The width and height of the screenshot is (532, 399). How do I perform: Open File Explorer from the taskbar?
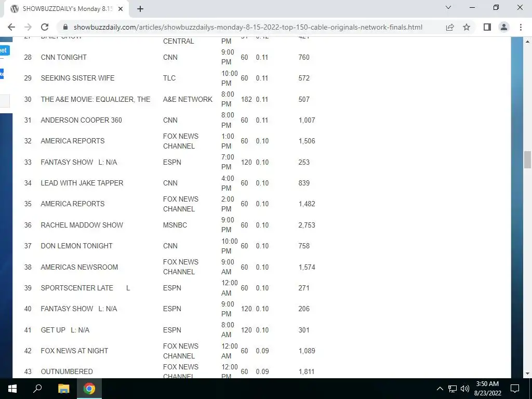coord(63,389)
